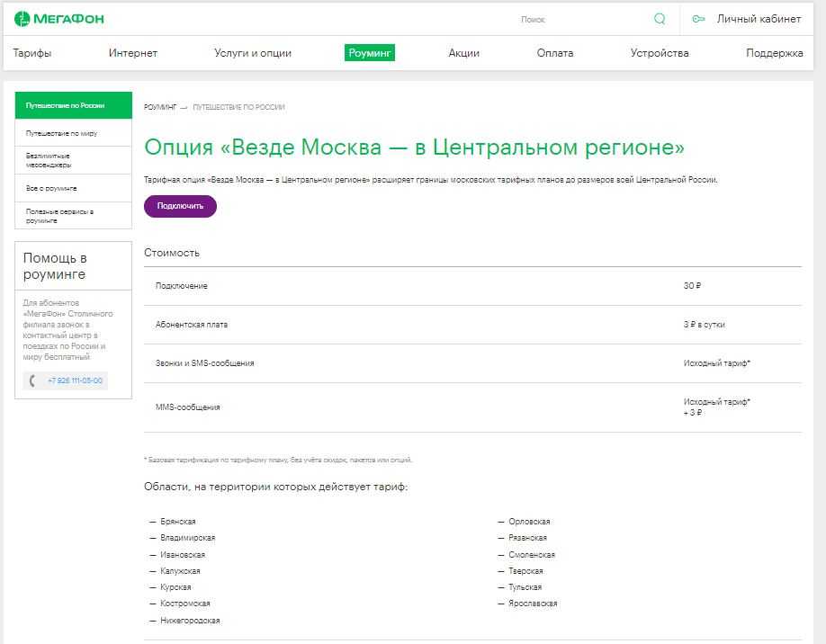Choose Безлимитные мессенджеры in sidebar
The width and height of the screenshot is (826, 644).
click(x=49, y=160)
